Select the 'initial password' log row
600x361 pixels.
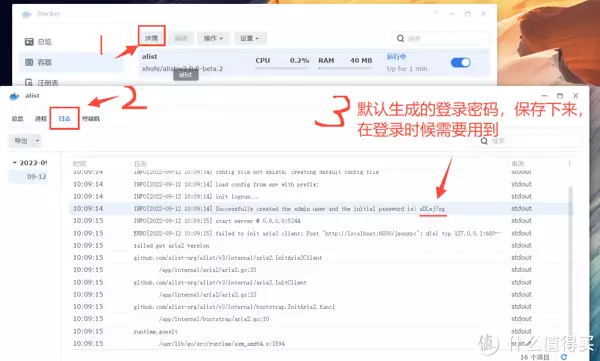(320, 209)
